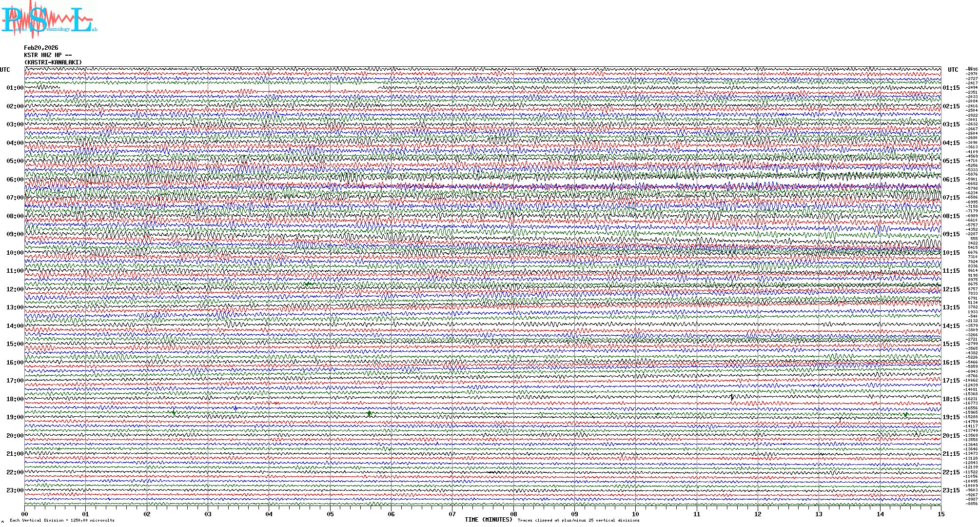Click the (KASTRI-KANALAKI) station name text
The height and width of the screenshot is (527, 980).
tap(53, 62)
